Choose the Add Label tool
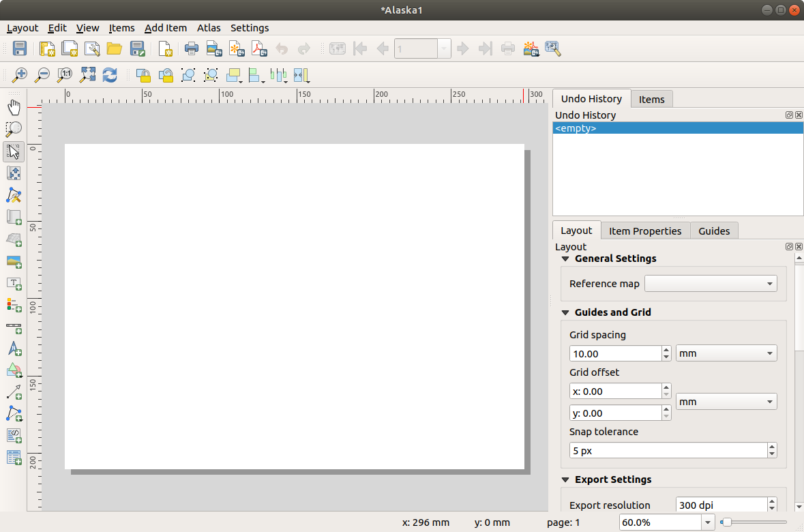The image size is (804, 532). tap(14, 283)
